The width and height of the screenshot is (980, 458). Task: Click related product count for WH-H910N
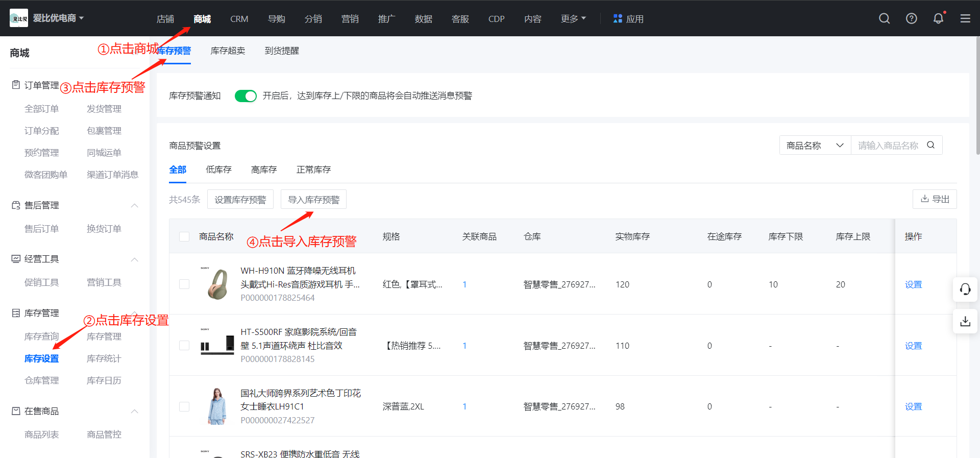[x=464, y=284]
